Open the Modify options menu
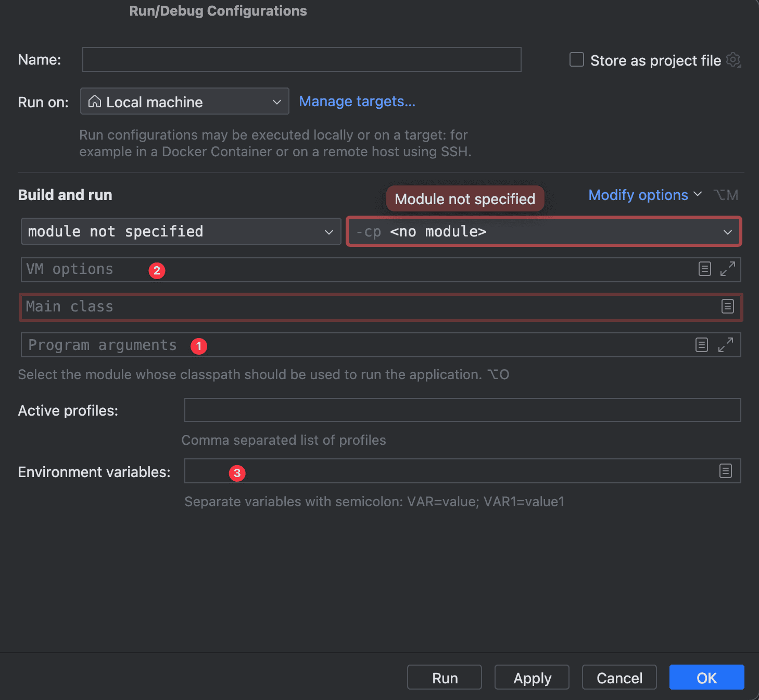Image resolution: width=759 pixels, height=700 pixels. pyautogui.click(x=644, y=195)
